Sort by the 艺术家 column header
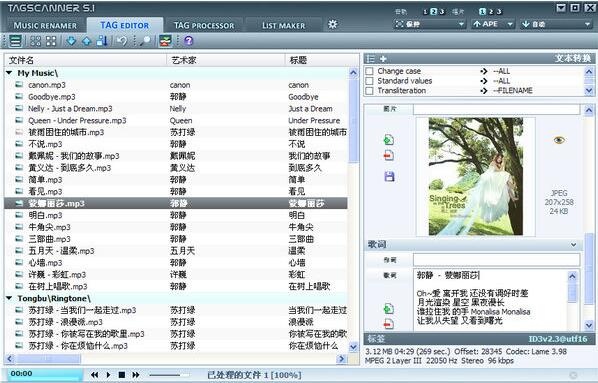 [x=226, y=60]
